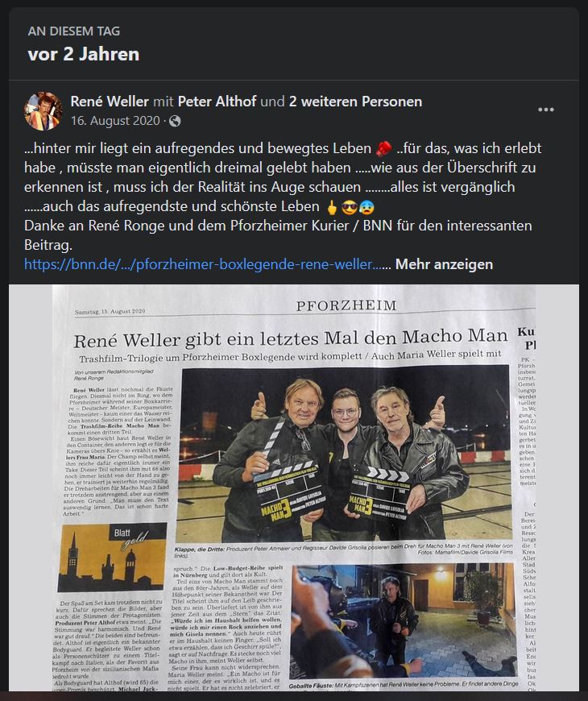The width and height of the screenshot is (588, 701).
Task: Open the bnn.de article link
Action: click(x=208, y=264)
